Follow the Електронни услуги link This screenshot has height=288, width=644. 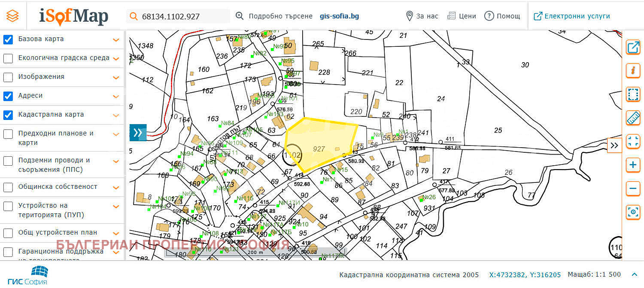[571, 16]
